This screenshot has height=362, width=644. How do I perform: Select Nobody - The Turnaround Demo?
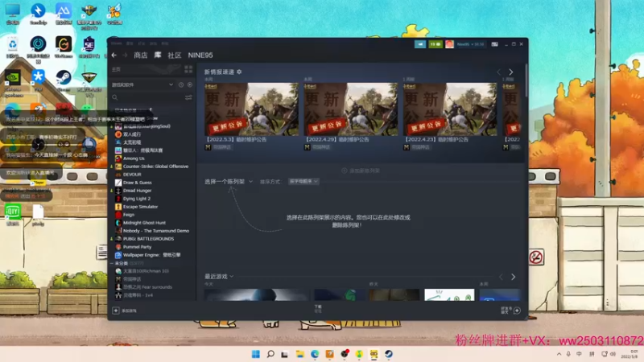pos(156,231)
